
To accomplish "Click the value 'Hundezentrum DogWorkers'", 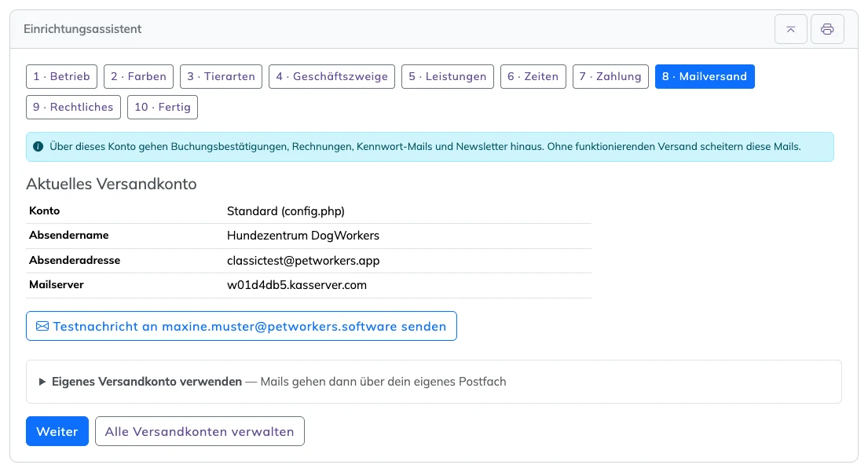I will click(303, 236).
